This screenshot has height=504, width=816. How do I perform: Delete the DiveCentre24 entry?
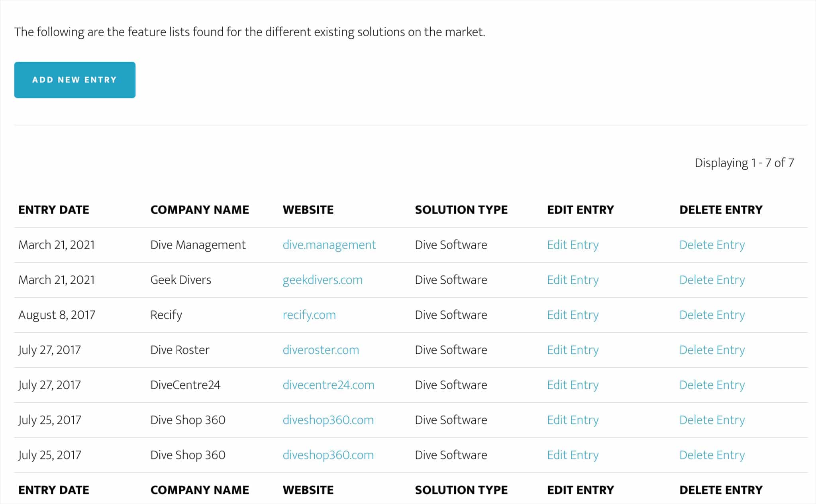(712, 384)
